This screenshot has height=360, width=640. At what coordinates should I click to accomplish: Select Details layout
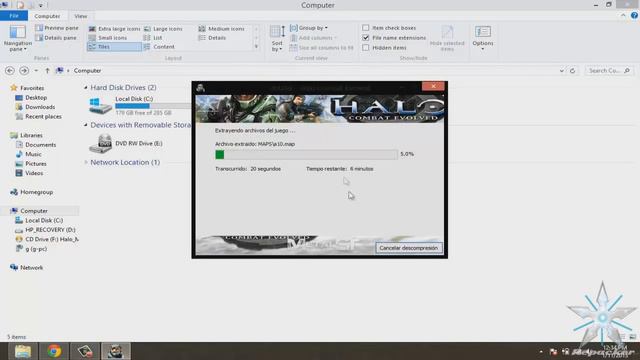point(212,38)
